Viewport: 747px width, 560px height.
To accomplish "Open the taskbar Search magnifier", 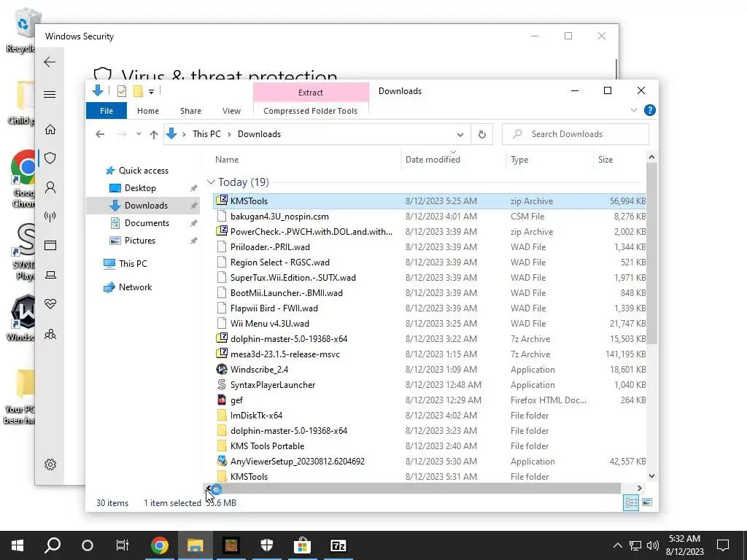I will (53, 545).
